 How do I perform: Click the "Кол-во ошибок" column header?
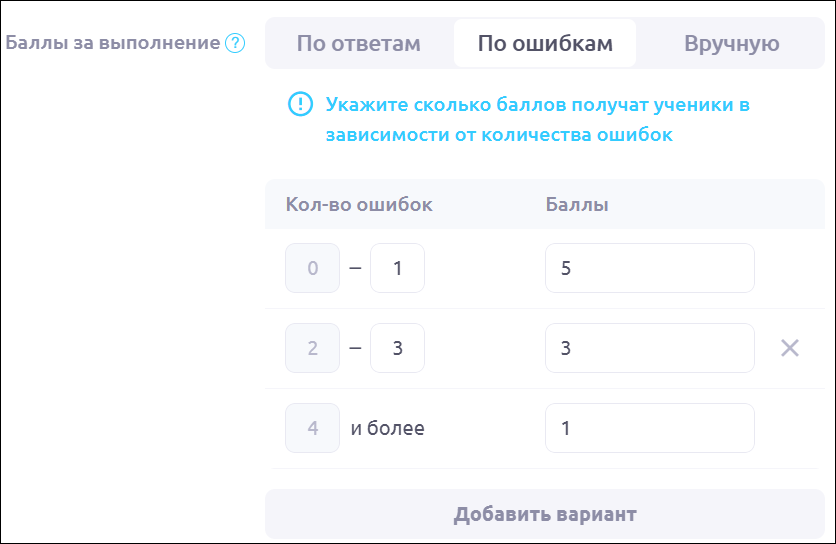359,204
